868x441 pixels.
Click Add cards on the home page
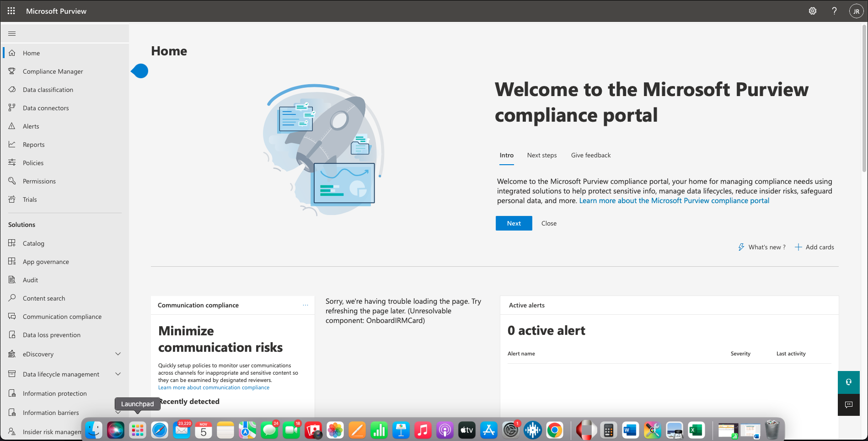point(814,247)
